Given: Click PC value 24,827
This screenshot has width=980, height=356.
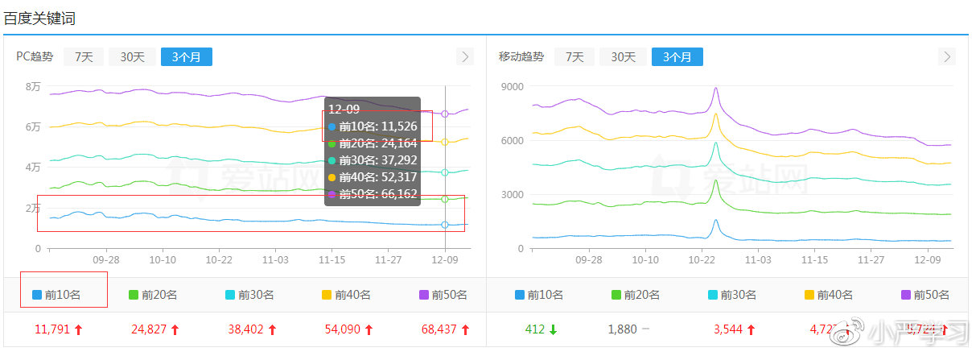Looking at the screenshot, I should point(148,329).
